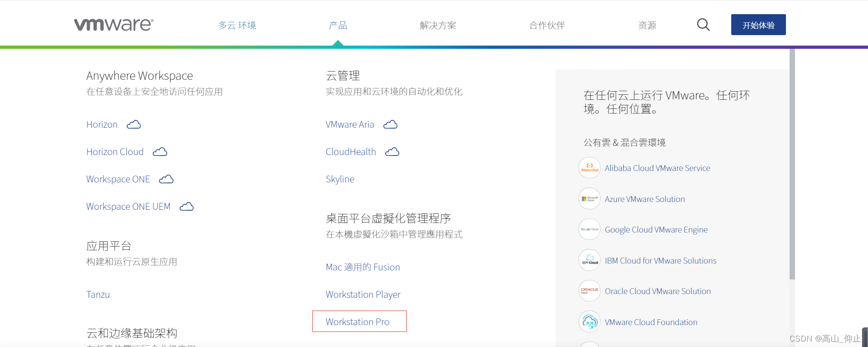
Task: Click the Oracle Cloud logo icon
Action: (x=589, y=291)
